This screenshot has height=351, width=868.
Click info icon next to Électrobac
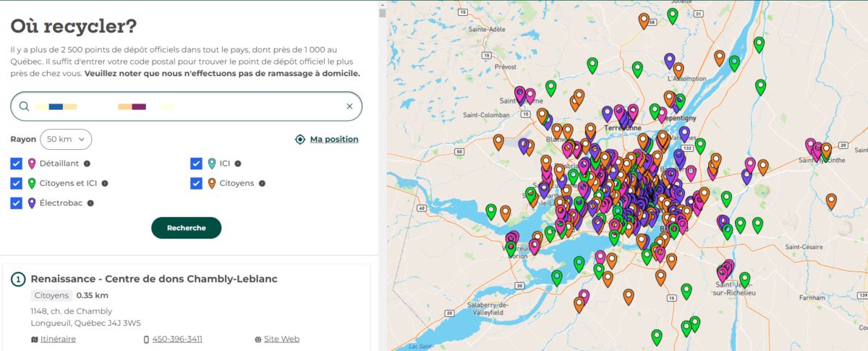pos(90,203)
